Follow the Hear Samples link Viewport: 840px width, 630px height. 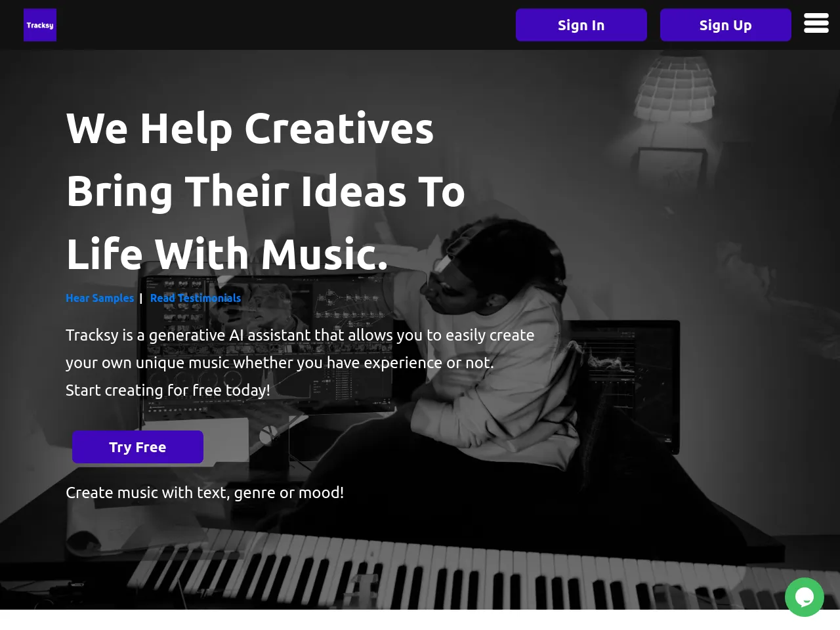pyautogui.click(x=100, y=298)
